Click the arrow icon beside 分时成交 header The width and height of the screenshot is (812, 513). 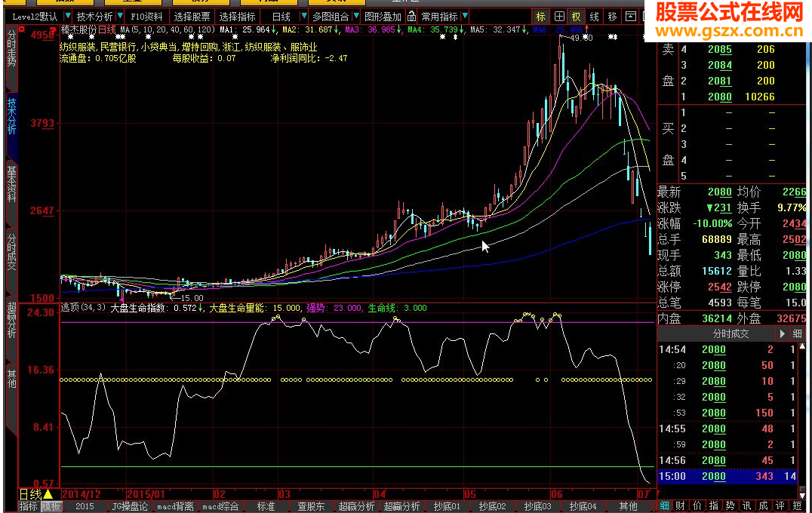(x=782, y=333)
